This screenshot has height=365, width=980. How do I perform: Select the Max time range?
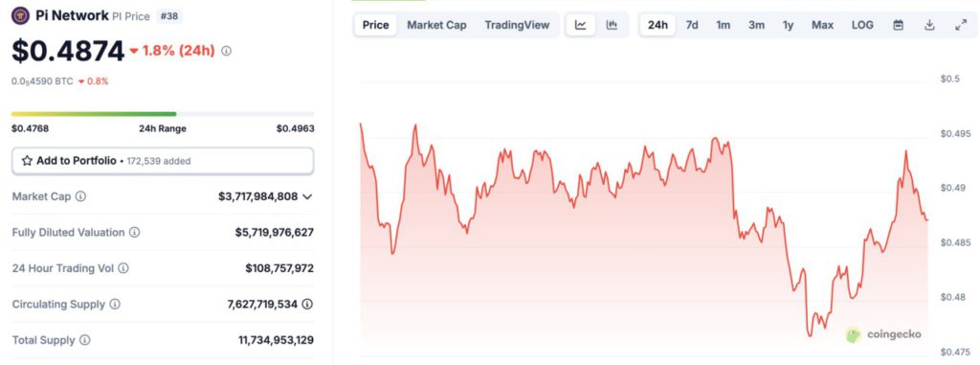[x=822, y=25]
